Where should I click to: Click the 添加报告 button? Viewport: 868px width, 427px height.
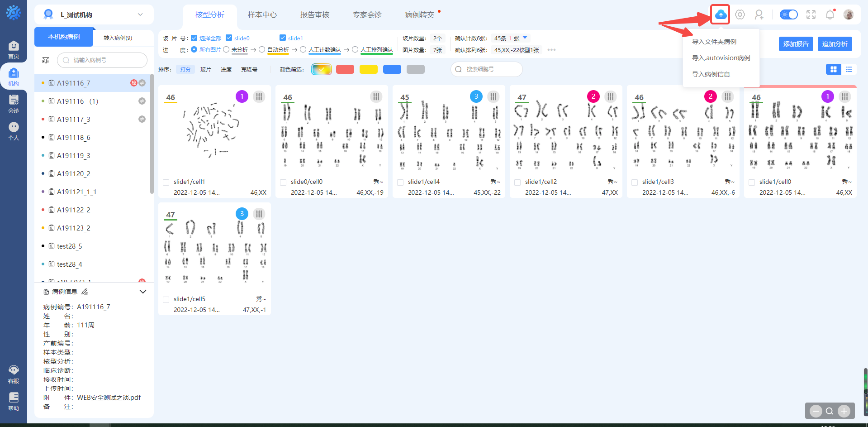click(x=796, y=44)
